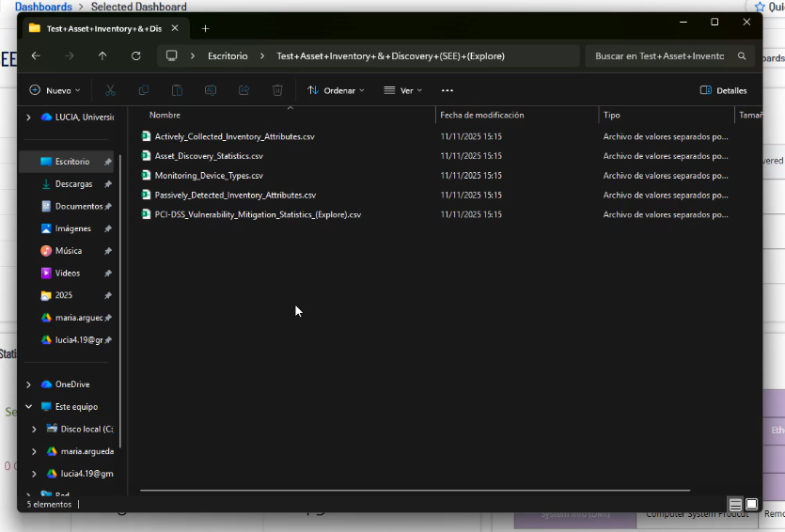Click the Delete trash icon

[x=277, y=90]
